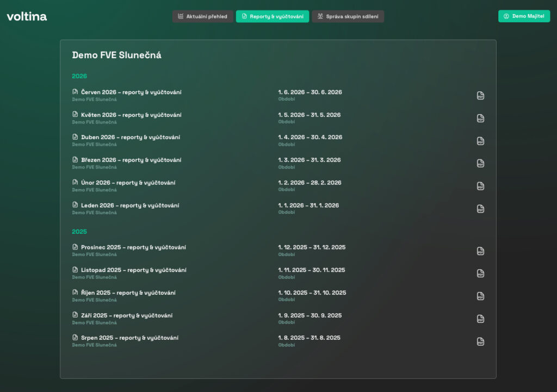Download PDF for Říjen 2025 report
This screenshot has width=557, height=392.
[480, 296]
